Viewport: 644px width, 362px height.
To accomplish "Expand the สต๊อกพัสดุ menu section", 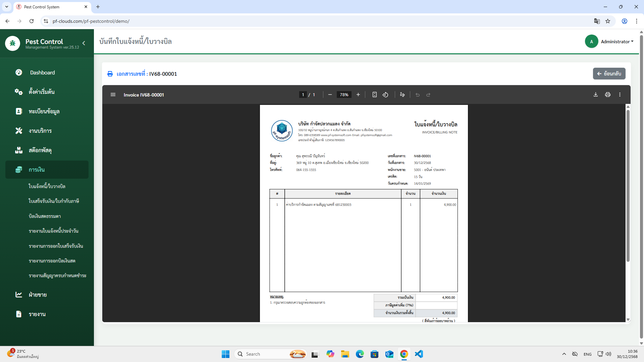I will pyautogui.click(x=40, y=150).
